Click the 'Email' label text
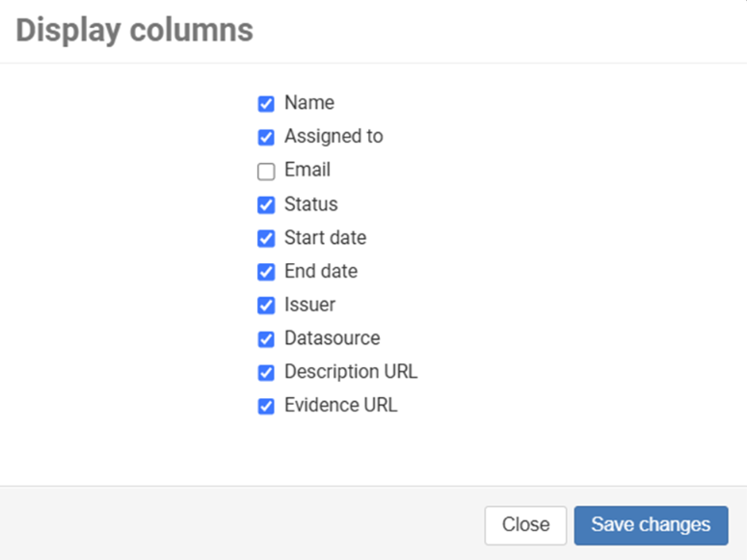The height and width of the screenshot is (560, 747). [x=307, y=171]
